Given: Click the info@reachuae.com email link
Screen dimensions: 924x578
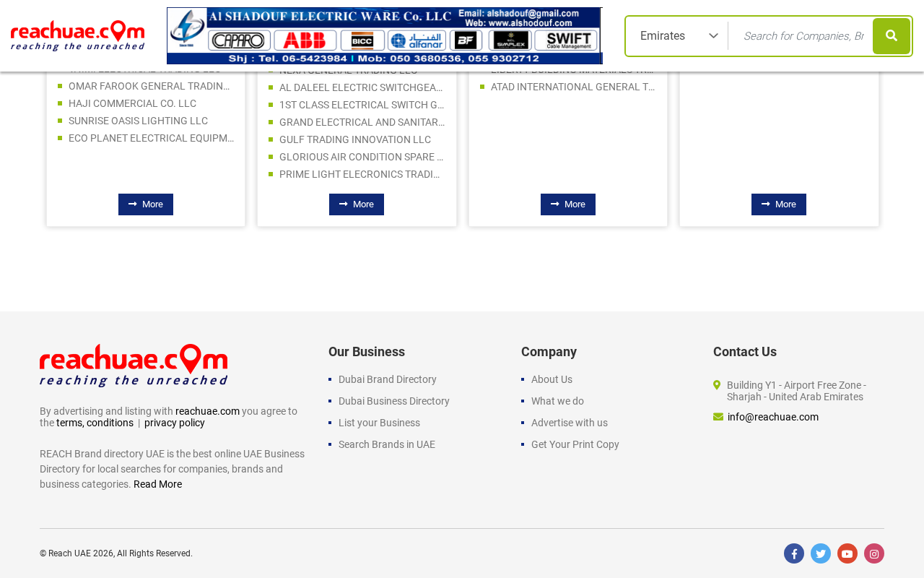Looking at the screenshot, I should tap(773, 417).
